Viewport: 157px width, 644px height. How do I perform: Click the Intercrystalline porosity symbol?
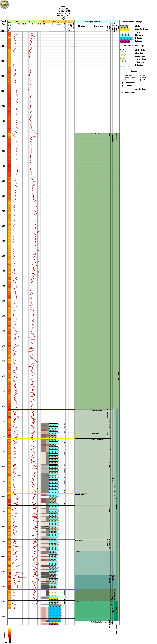tap(123, 92)
